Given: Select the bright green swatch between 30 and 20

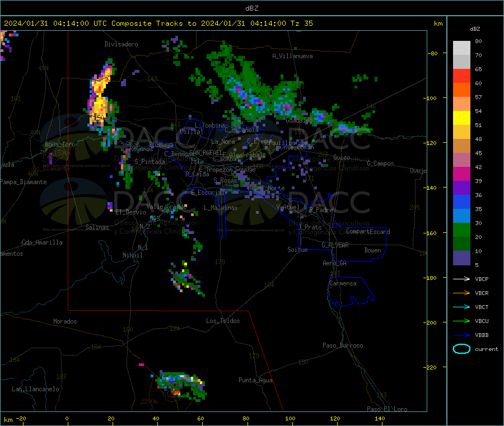Looking at the screenshot, I should [461, 230].
